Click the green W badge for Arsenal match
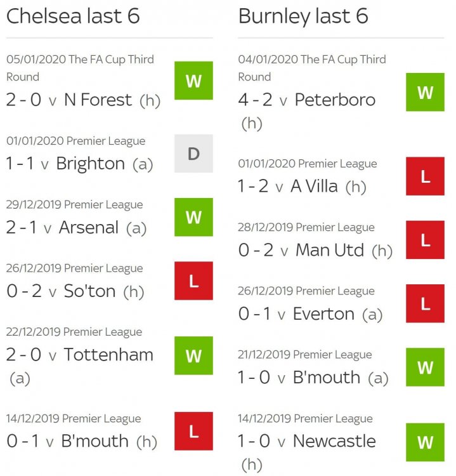456x476 pixels. pos(193,217)
